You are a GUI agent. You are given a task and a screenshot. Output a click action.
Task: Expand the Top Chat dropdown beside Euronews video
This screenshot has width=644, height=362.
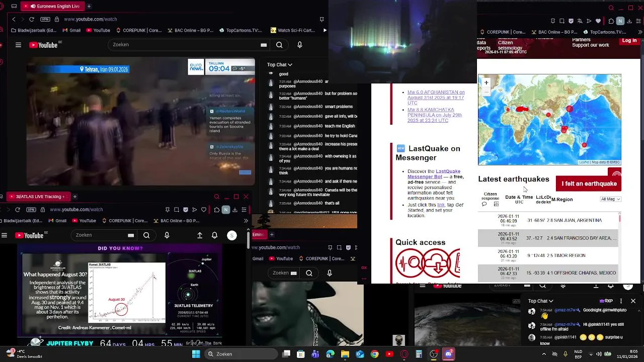pos(279,64)
